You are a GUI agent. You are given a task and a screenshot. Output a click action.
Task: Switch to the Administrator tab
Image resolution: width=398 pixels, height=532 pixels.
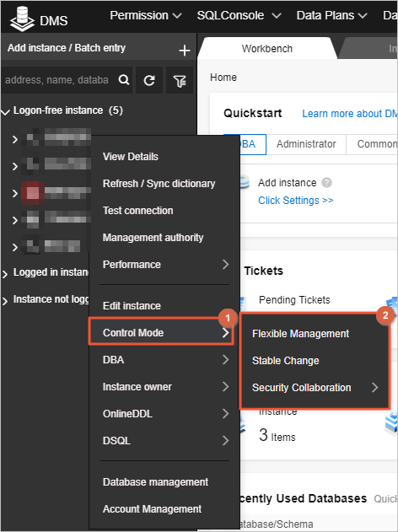pos(306,144)
